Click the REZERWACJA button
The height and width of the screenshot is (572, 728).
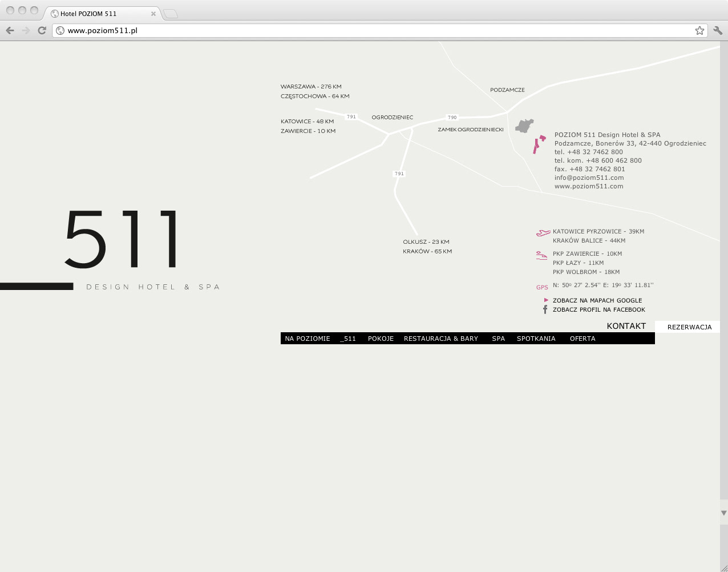(x=689, y=327)
